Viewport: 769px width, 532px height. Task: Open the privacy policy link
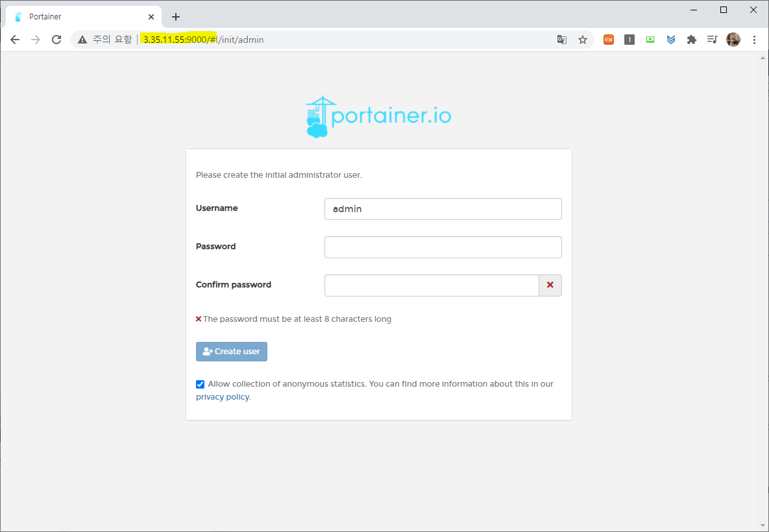click(223, 397)
